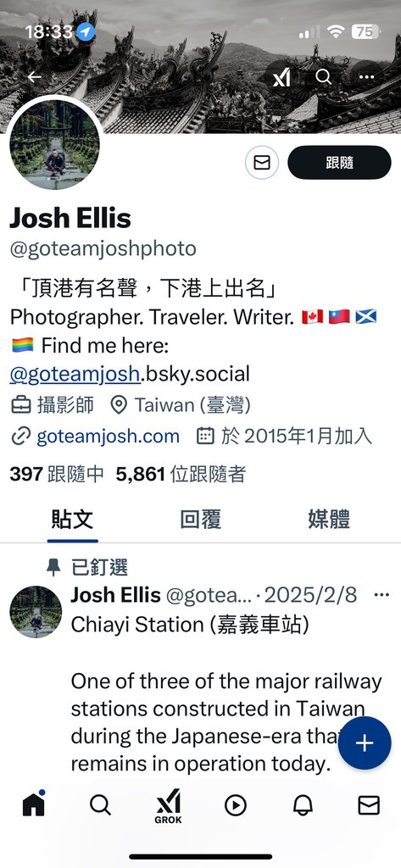Open the video play tab icon
This screenshot has width=401, height=868.
[x=236, y=805]
